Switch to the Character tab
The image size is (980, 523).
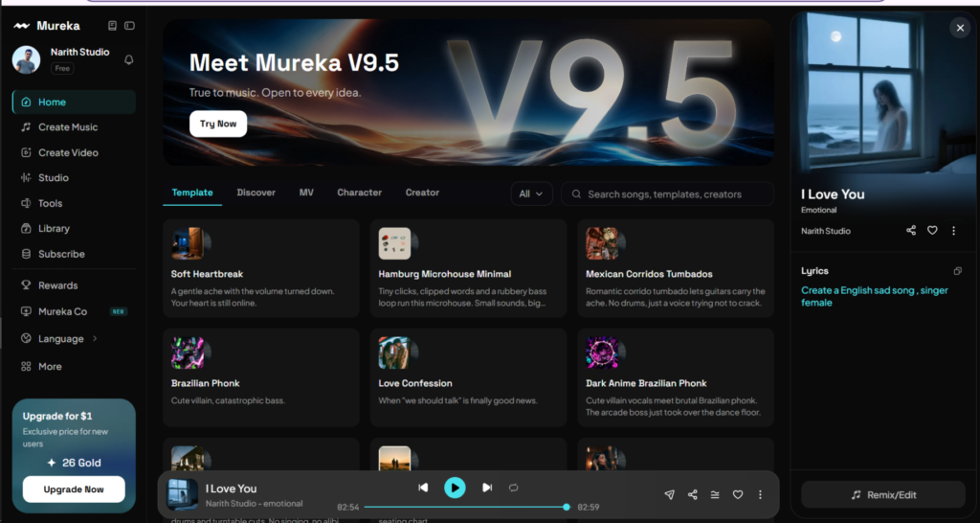[360, 193]
